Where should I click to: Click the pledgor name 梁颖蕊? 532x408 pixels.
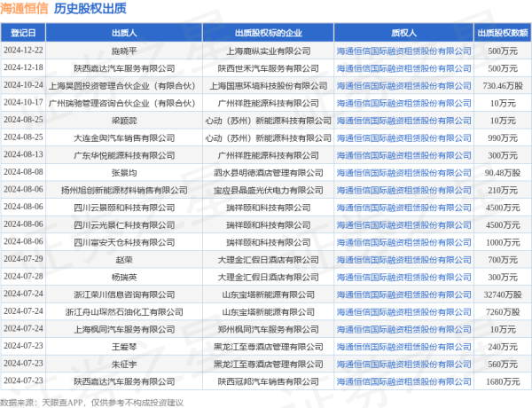click(x=124, y=121)
